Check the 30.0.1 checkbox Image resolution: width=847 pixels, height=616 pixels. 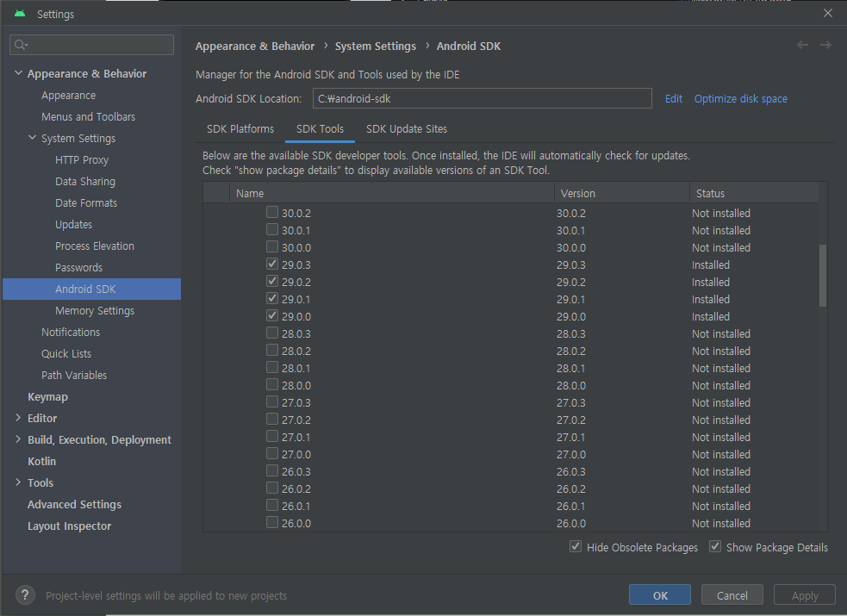272,229
